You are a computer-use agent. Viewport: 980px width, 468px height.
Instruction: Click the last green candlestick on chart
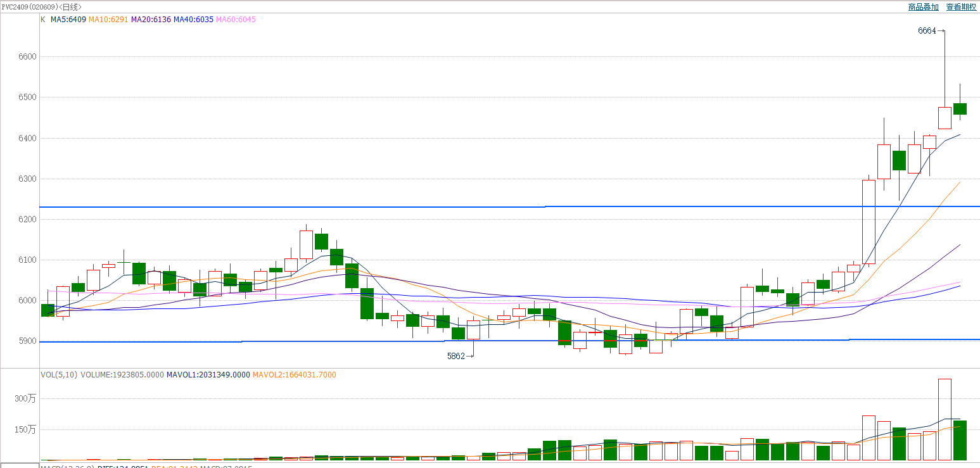(x=960, y=109)
